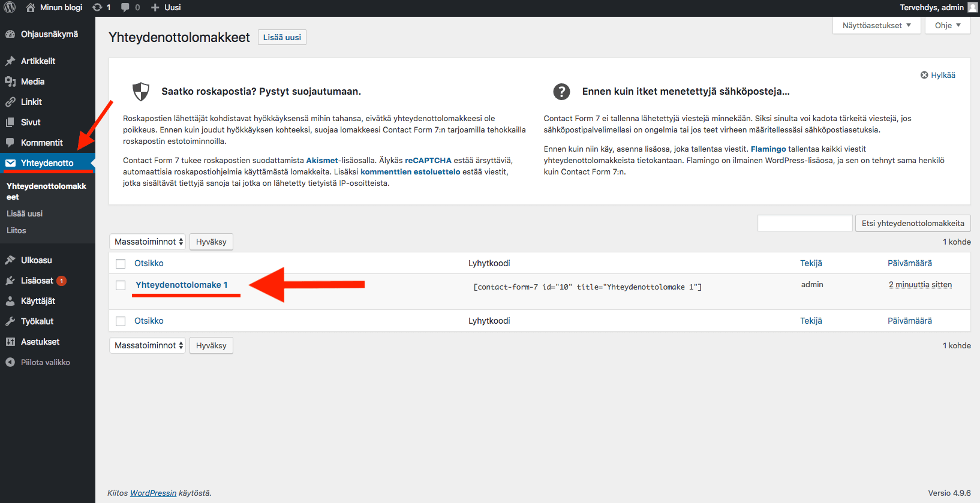Open the bottom Massatoiminnot dropdown
The height and width of the screenshot is (503, 980).
[148, 345]
